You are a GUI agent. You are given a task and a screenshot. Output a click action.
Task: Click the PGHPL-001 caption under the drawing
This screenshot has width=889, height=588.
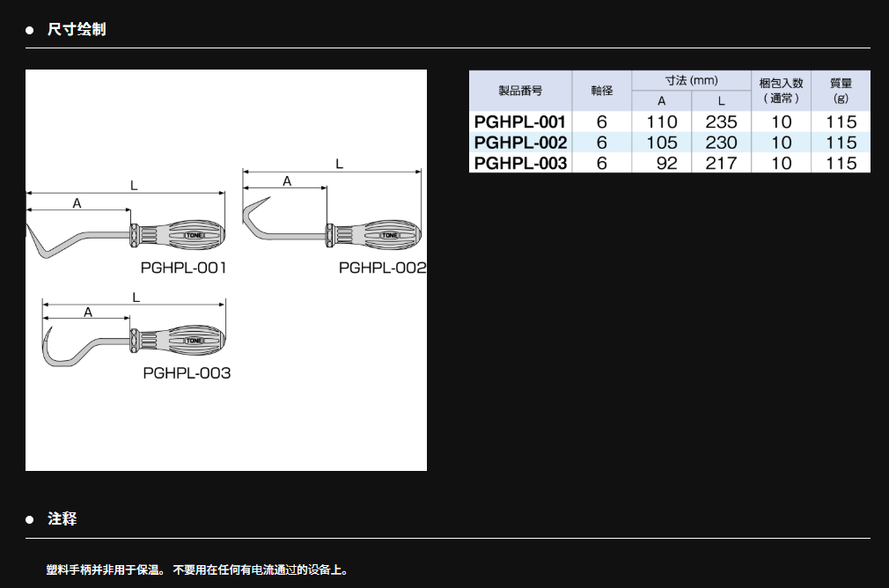point(184,268)
